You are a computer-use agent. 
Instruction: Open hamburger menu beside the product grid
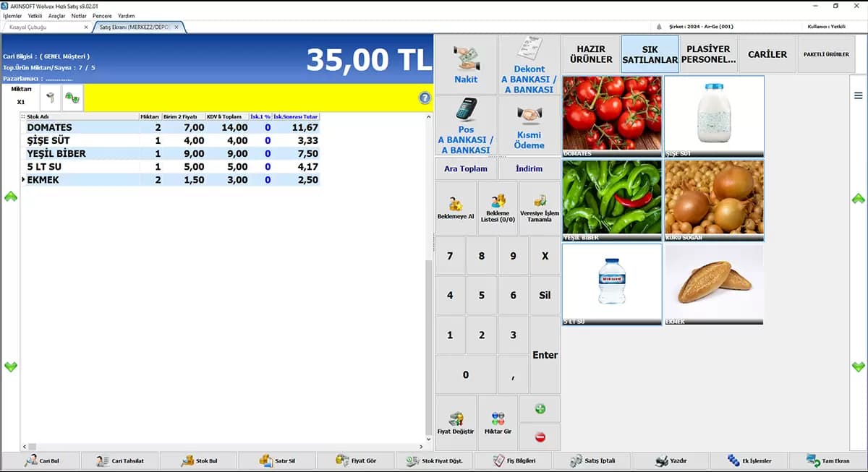coord(859,95)
